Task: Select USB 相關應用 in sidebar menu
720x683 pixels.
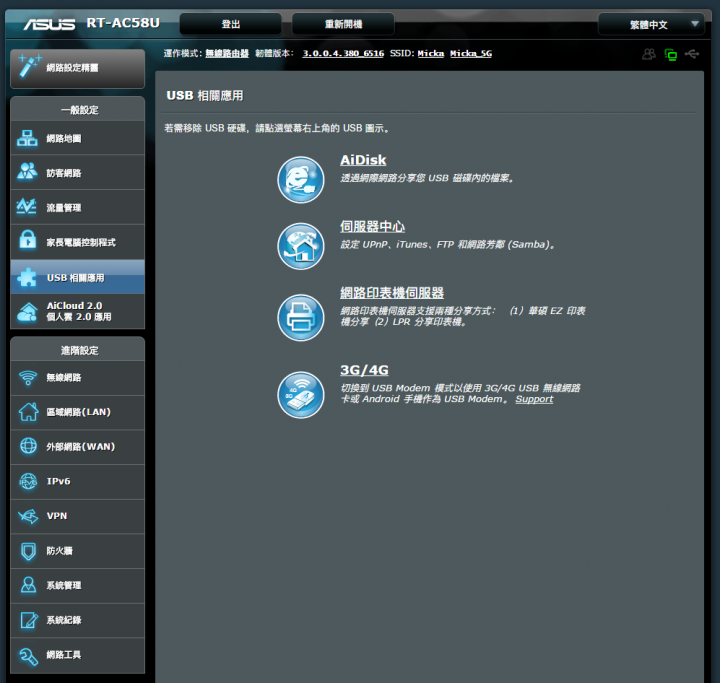Action: coord(78,277)
